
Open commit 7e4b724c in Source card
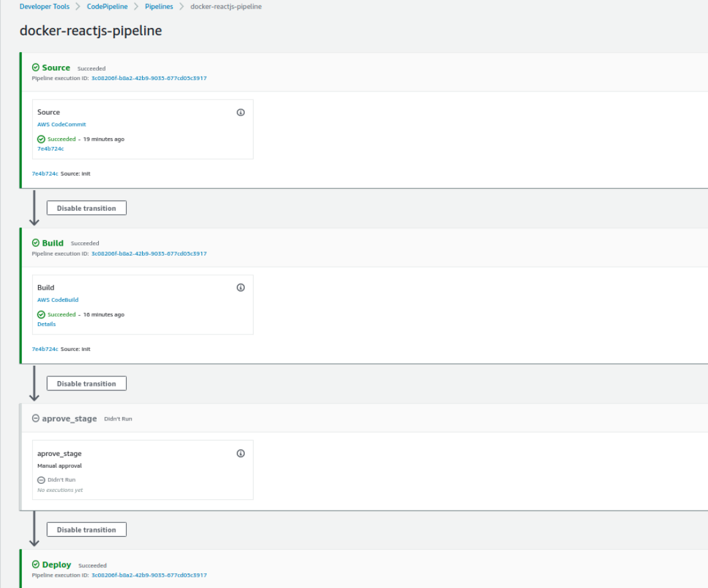51,149
